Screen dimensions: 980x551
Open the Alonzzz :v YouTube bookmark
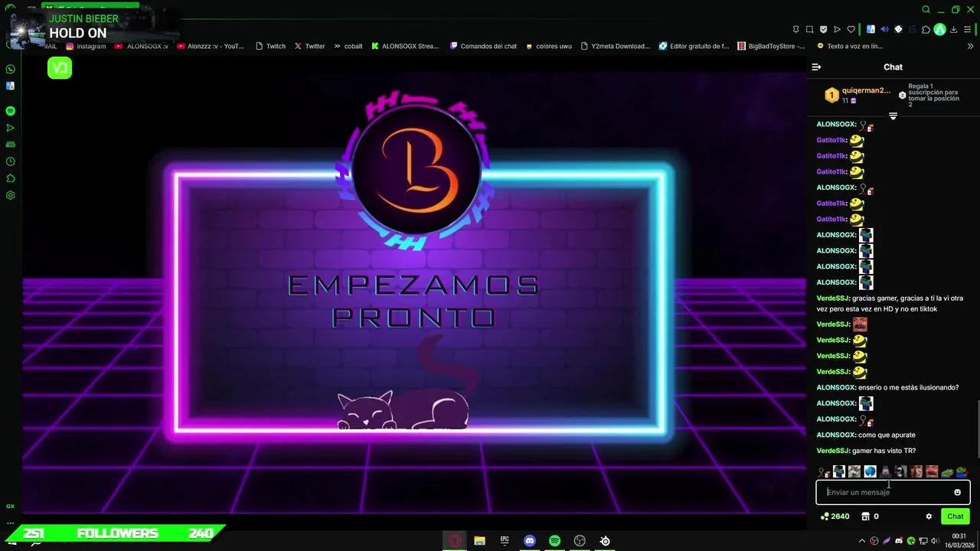(x=211, y=46)
